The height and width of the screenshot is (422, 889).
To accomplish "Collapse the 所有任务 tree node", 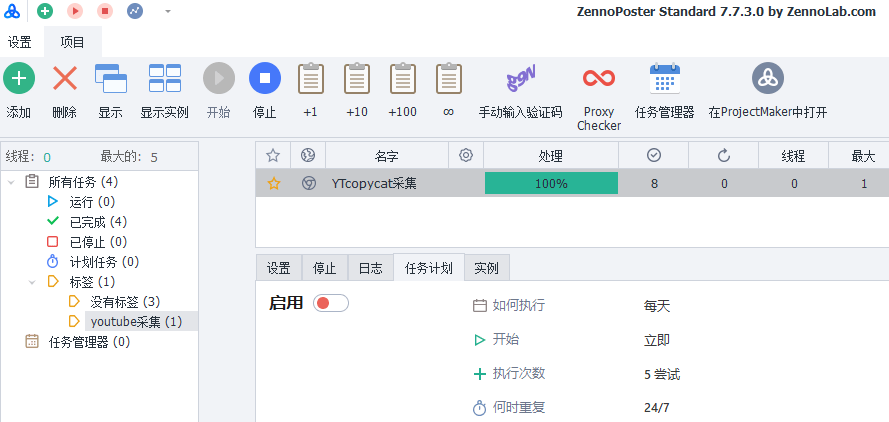I will [x=11, y=182].
